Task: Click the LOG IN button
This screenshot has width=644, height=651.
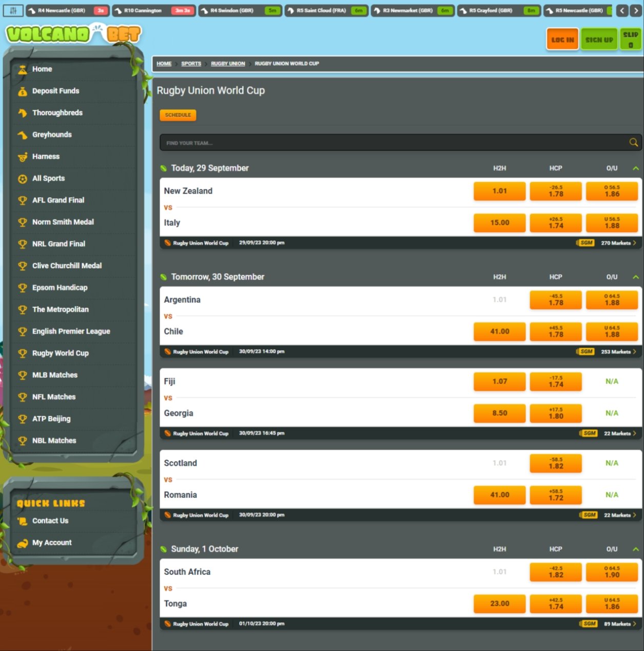Action: [x=562, y=40]
